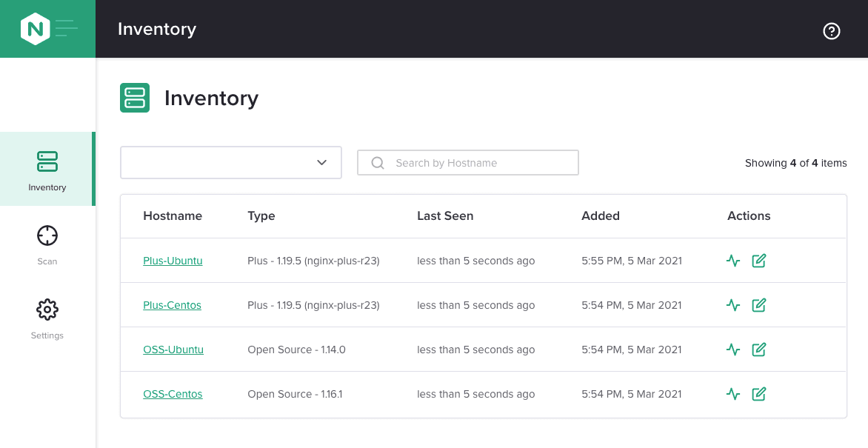The width and height of the screenshot is (868, 448).
Task: Edit the OSS-Centos instance entry
Action: 758,394
